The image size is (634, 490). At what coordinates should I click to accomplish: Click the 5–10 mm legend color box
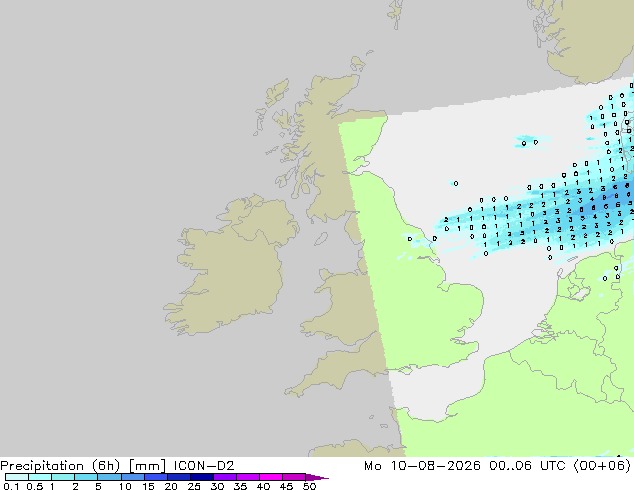[x=109, y=477]
